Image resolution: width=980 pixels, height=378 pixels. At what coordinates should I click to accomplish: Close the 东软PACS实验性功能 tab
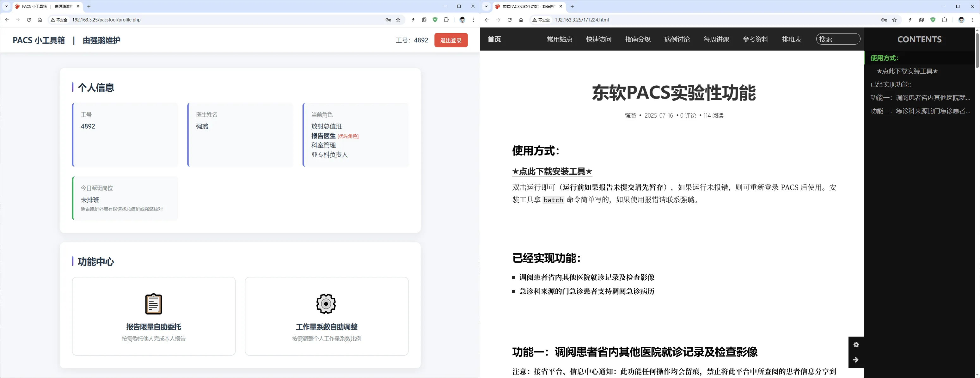pos(561,6)
